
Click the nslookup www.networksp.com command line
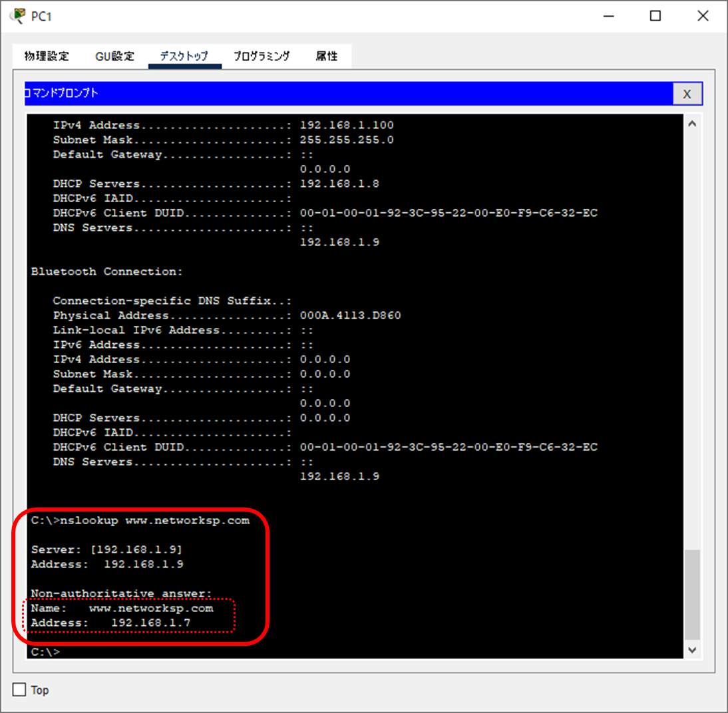140,521
